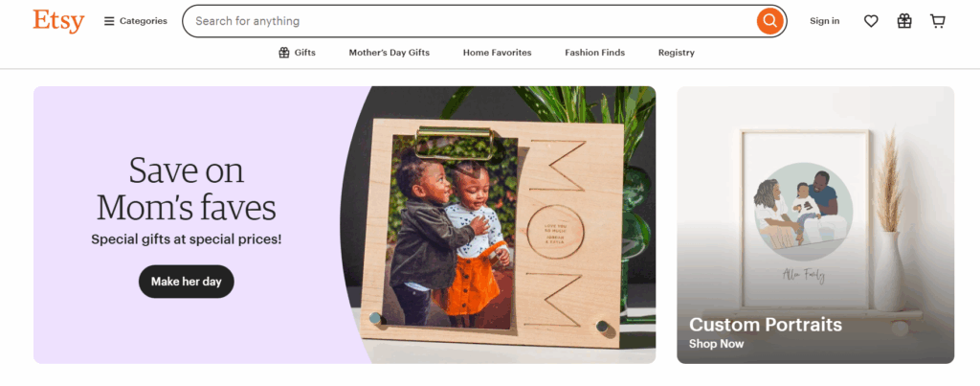The image size is (980, 386).
Task: Click the hamburger icon beside Categories
Action: tap(109, 21)
